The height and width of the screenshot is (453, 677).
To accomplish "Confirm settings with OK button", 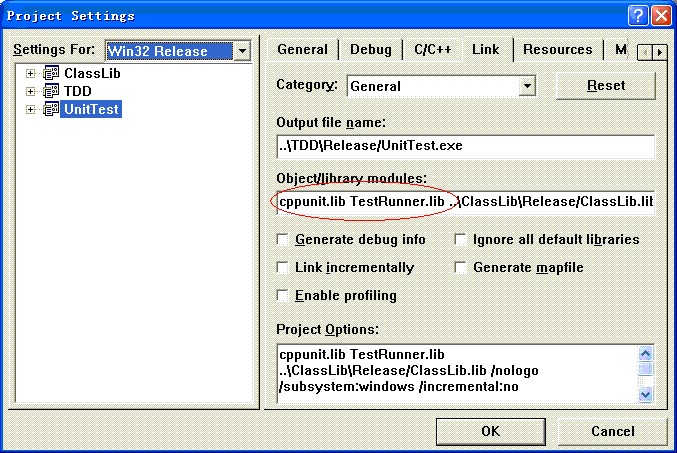I will tap(490, 431).
